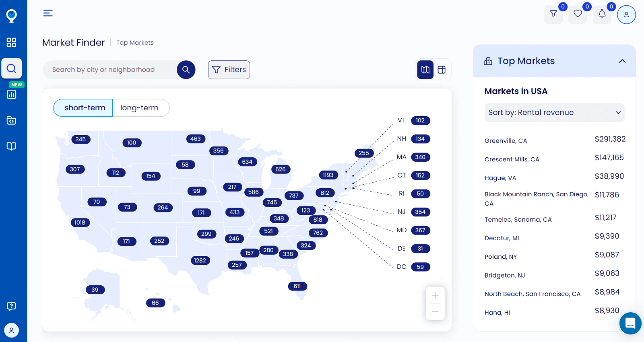Click the 611 Florida map marker
This screenshot has width=644, height=342.
(x=297, y=286)
